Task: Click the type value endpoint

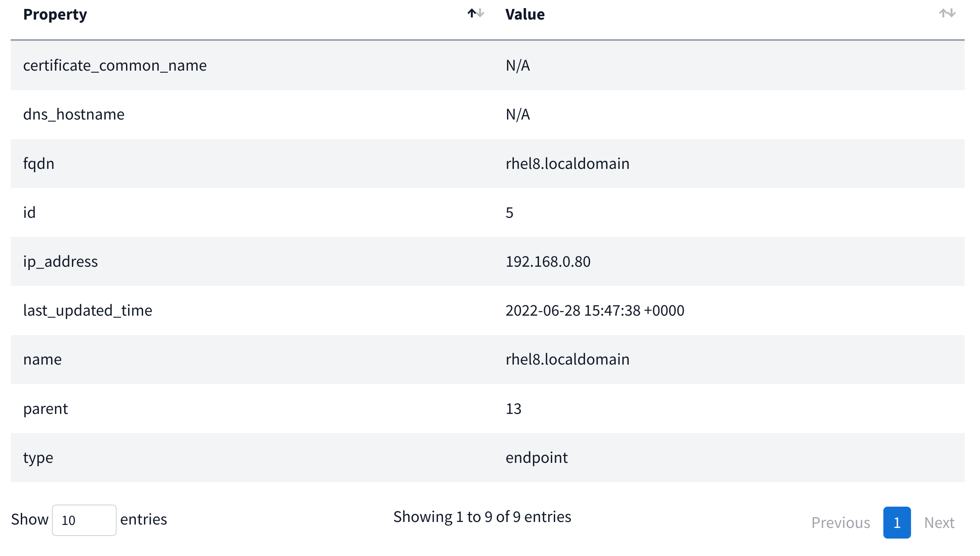Action: (x=536, y=458)
